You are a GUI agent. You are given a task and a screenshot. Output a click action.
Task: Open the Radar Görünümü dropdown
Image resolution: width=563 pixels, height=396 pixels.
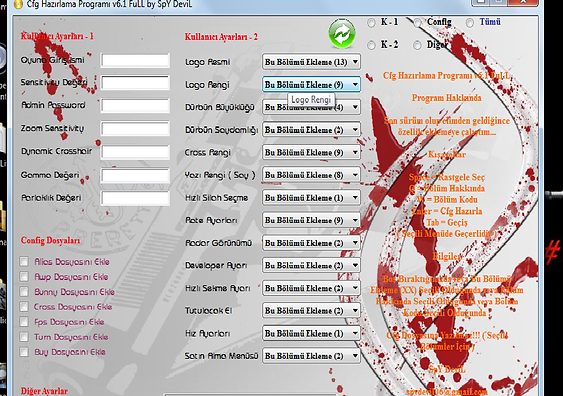pos(311,243)
